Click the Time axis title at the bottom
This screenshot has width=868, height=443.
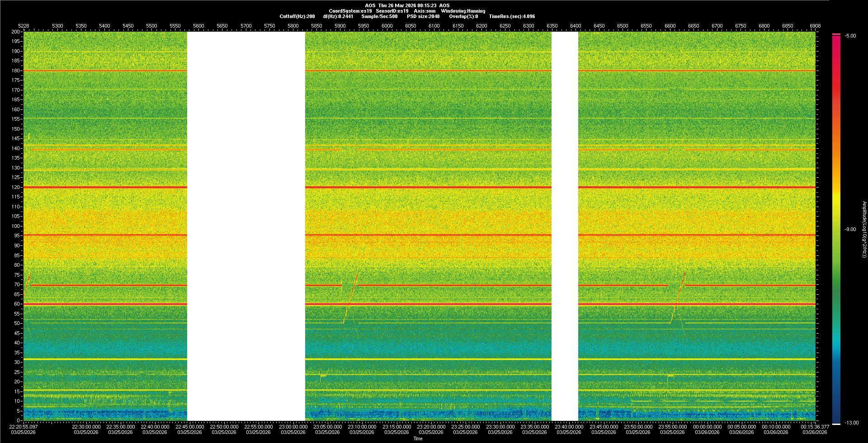(418, 438)
